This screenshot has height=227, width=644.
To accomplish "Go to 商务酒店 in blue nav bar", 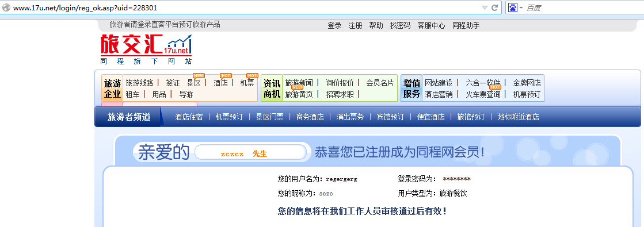I will click(310, 117).
